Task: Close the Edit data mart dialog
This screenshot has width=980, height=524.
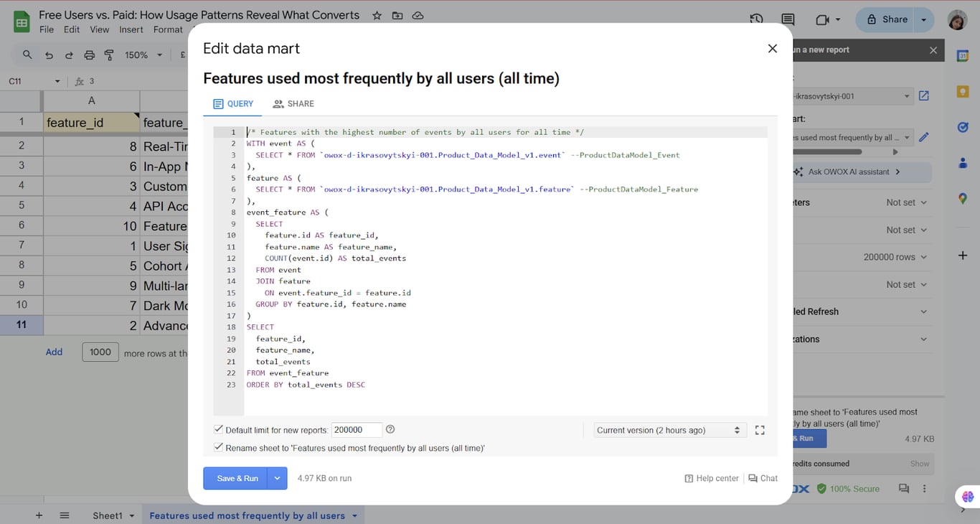Action: [x=772, y=48]
